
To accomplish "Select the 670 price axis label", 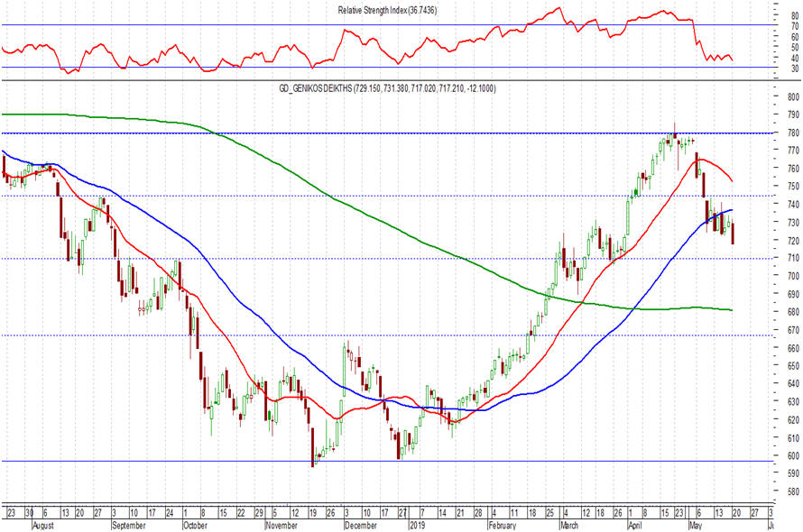I will coord(794,330).
